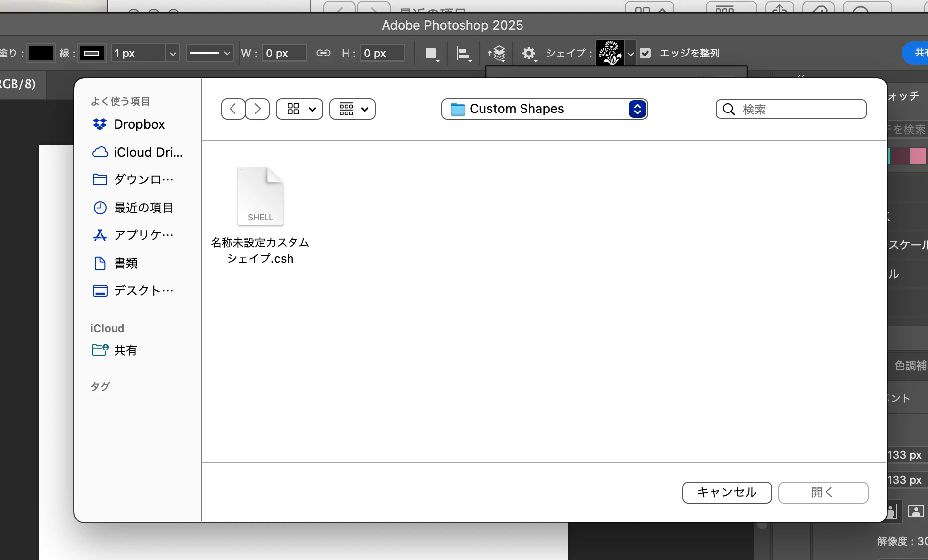Screen dimensions: 928x560
Task: Click the stroke (線) color swatch
Action: pyautogui.click(x=92, y=53)
